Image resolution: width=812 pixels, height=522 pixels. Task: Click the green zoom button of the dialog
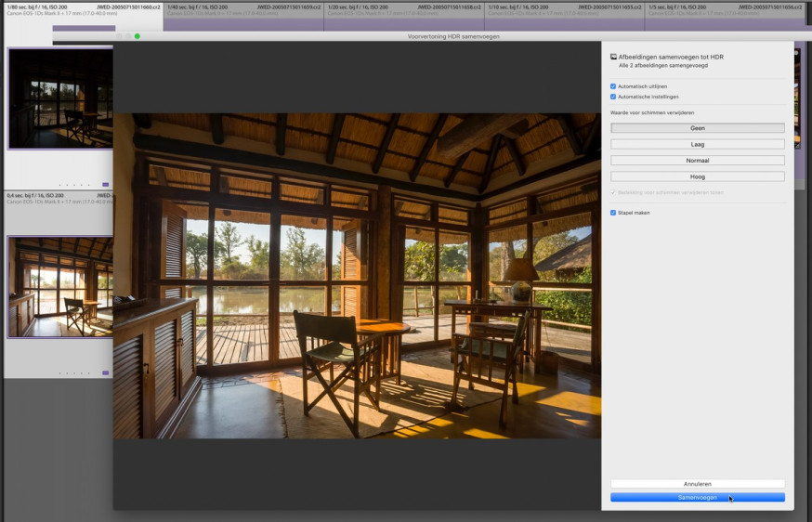click(x=138, y=36)
